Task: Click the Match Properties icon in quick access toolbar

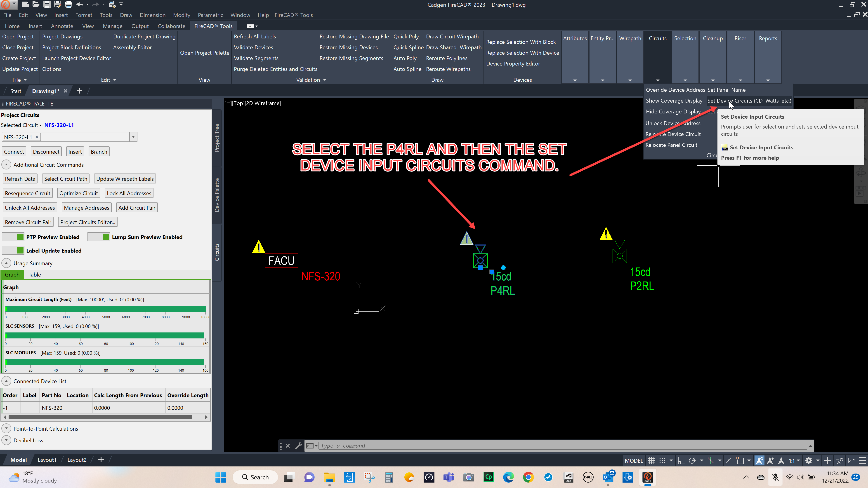Action: pyautogui.click(x=112, y=4)
